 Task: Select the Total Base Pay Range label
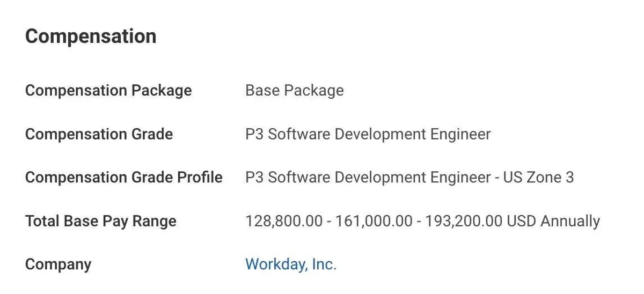pos(100,221)
